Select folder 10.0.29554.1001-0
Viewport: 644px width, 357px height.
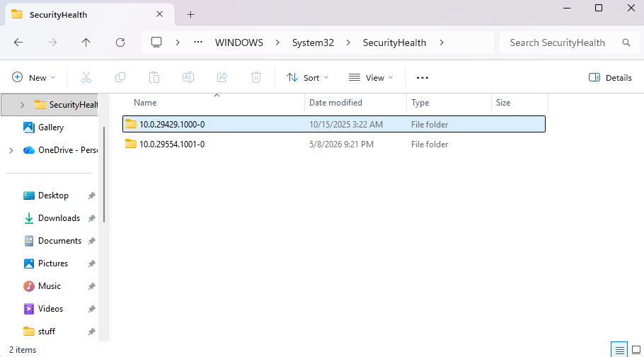pyautogui.click(x=334, y=144)
